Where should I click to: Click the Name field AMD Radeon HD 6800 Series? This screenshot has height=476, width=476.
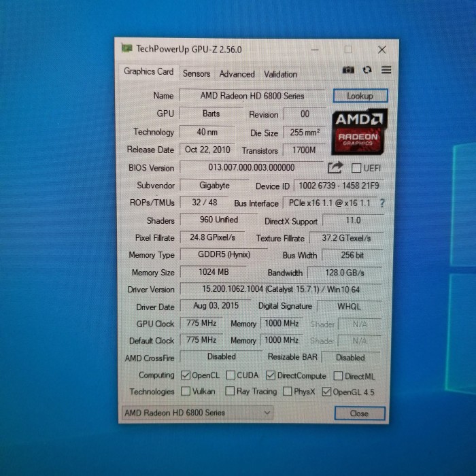point(252,96)
